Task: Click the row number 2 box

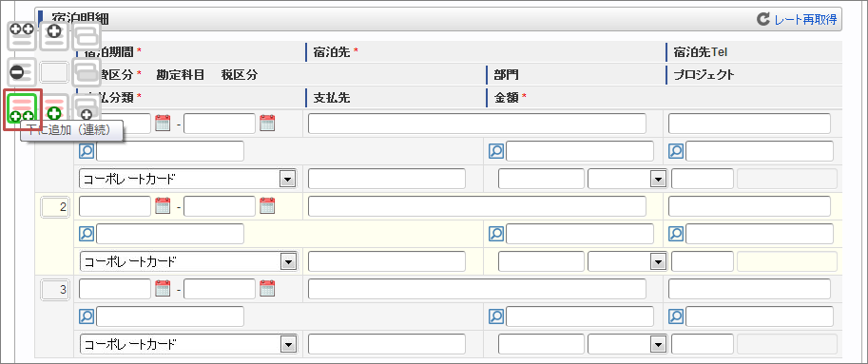Action: 55,207
